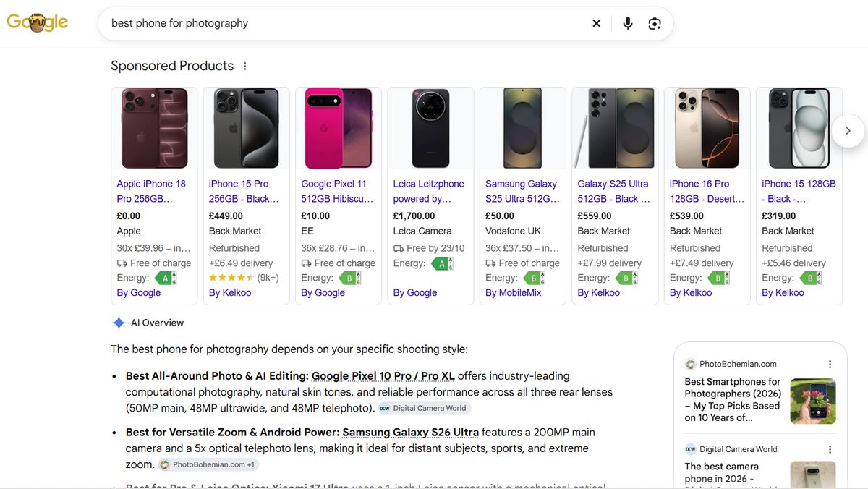The height and width of the screenshot is (489, 868).
Task: Start voice search with microphone icon
Action: (x=628, y=23)
